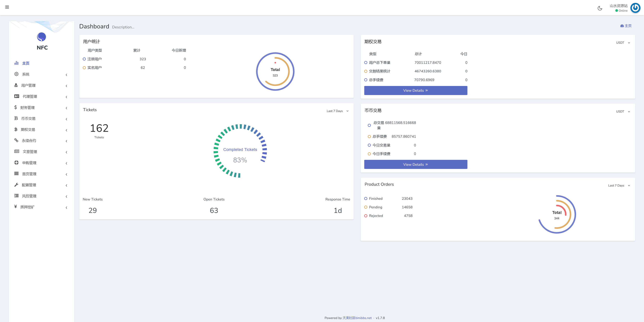Open Tickets Last 7 Days dropdown
The height and width of the screenshot is (322, 644).
337,111
